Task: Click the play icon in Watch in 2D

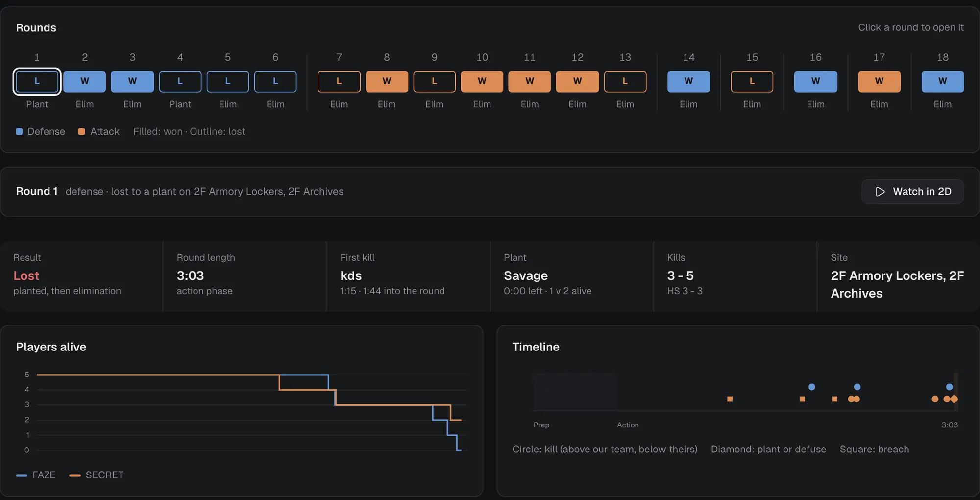Action: 880,192
